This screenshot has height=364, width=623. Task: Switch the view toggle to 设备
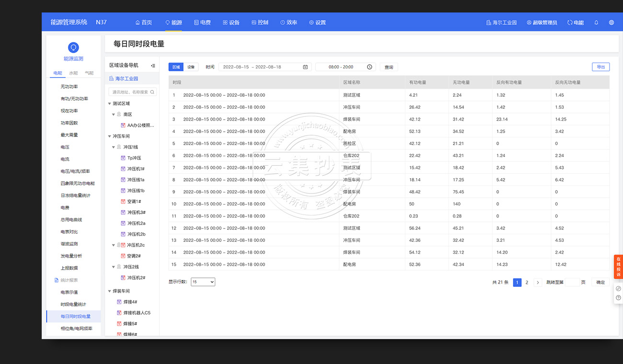click(x=191, y=67)
